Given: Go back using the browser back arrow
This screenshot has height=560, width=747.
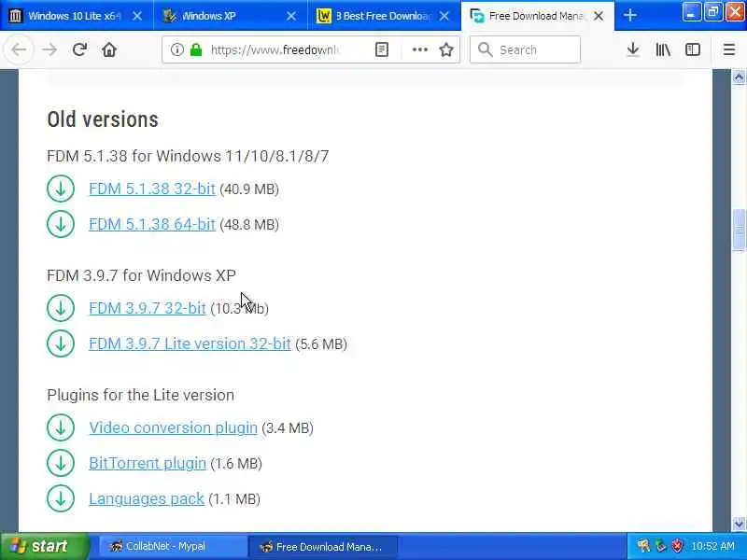Looking at the screenshot, I should (x=19, y=49).
